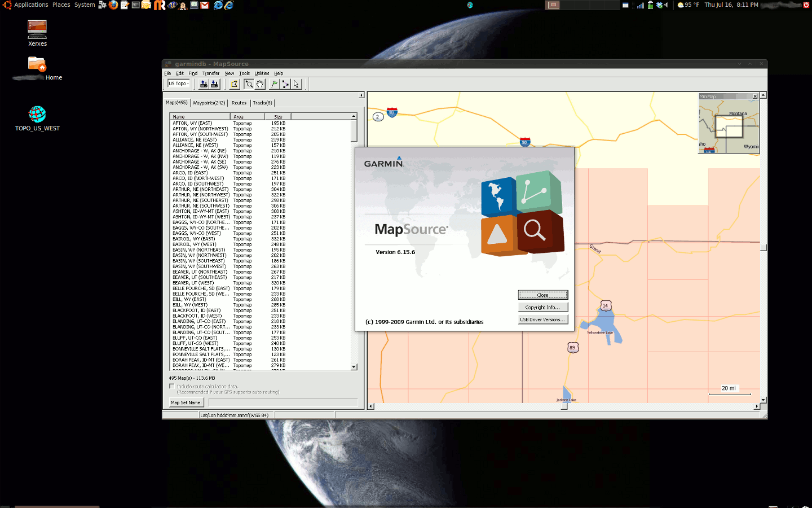Pick the Route creation tool
The image size is (812, 508).
click(286, 84)
